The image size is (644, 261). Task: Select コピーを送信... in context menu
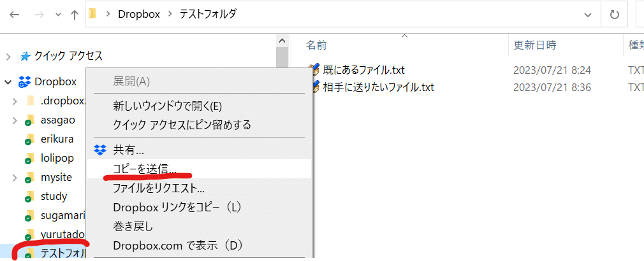point(145,169)
